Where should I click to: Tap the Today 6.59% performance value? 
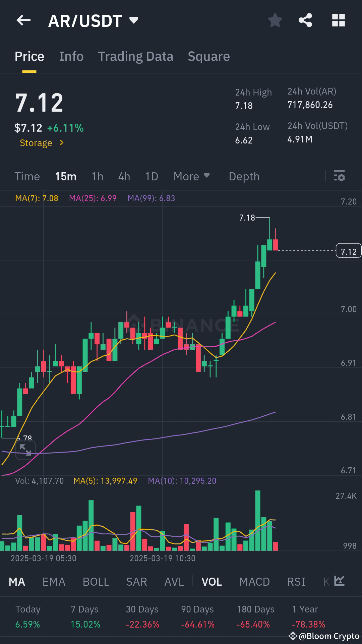pos(27,624)
